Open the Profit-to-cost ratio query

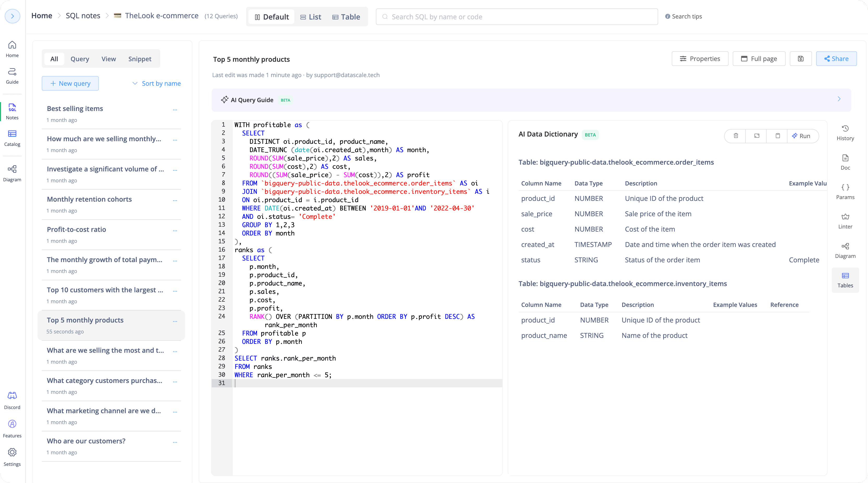tap(111, 235)
